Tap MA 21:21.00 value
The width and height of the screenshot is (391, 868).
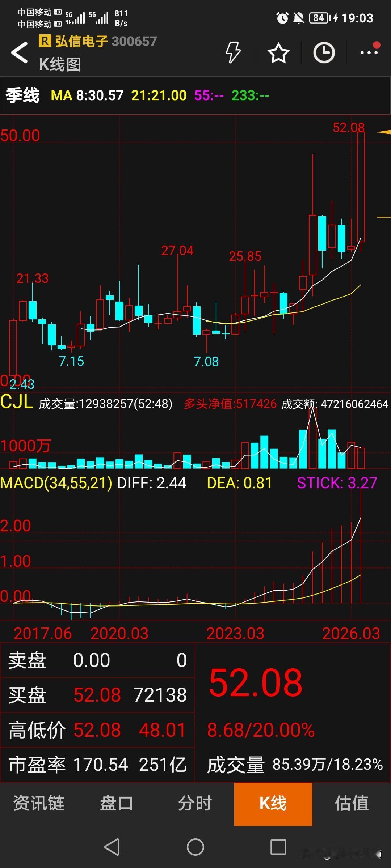coord(159,95)
